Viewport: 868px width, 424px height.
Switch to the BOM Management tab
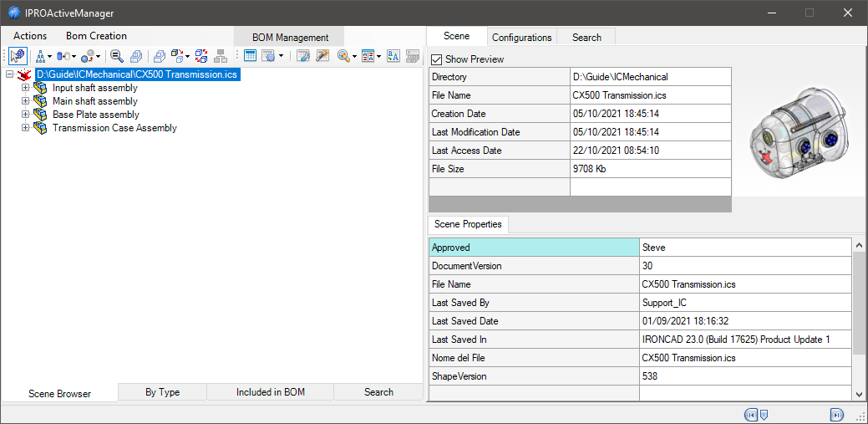(290, 38)
